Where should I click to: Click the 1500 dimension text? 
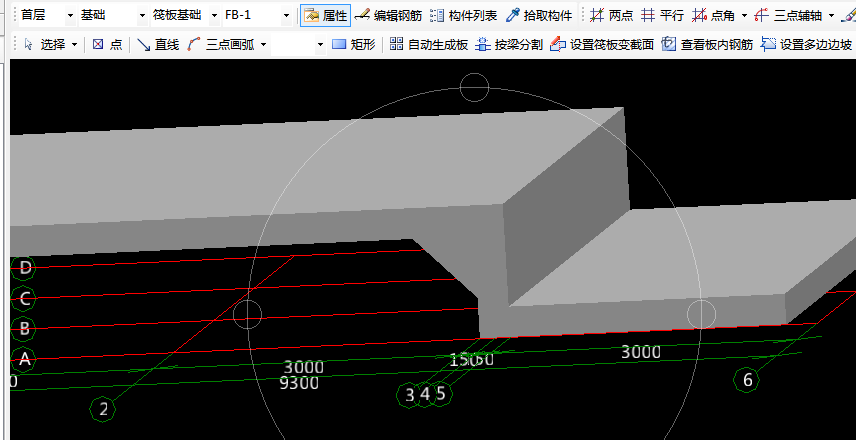[x=472, y=360]
